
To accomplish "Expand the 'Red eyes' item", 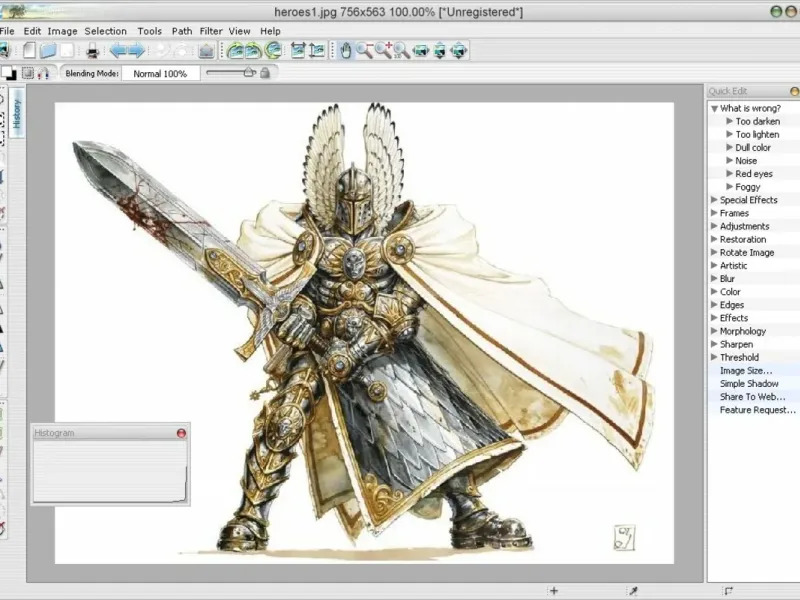I will (729, 174).
